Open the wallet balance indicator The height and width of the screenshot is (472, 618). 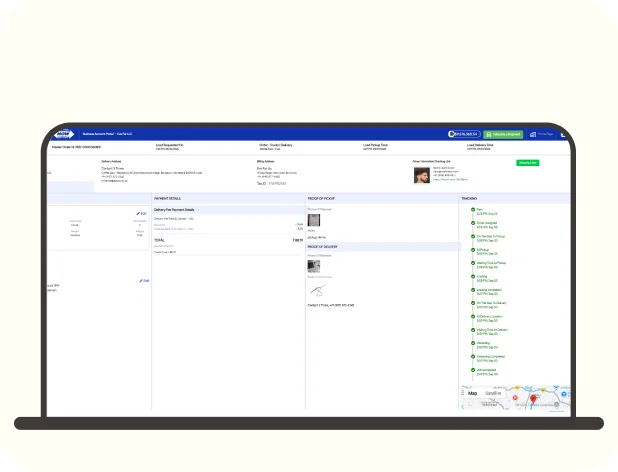point(464,133)
